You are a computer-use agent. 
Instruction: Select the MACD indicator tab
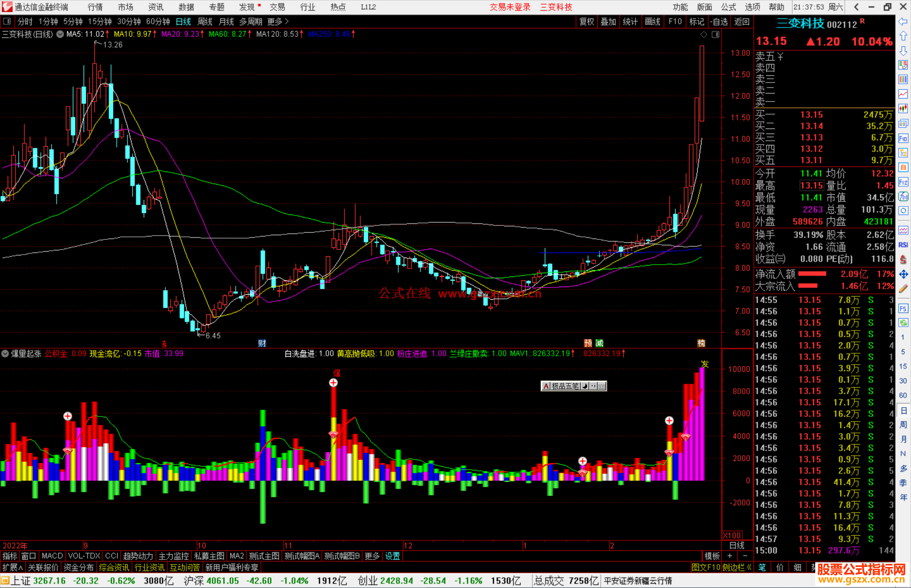tap(52, 556)
